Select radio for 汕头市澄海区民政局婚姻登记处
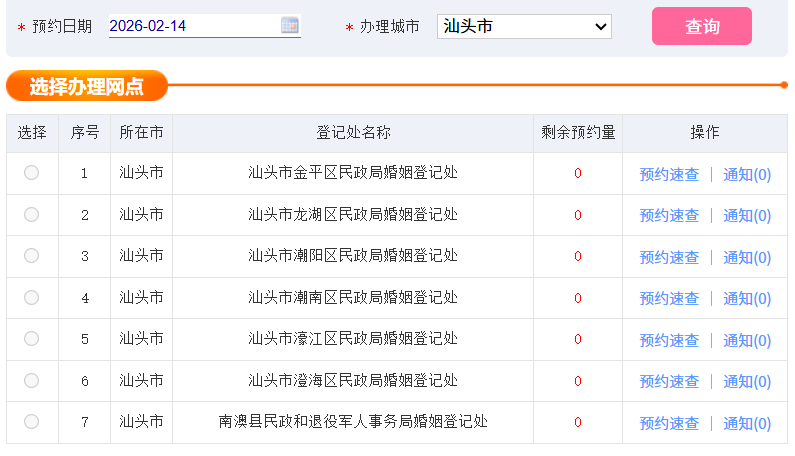 (31, 380)
